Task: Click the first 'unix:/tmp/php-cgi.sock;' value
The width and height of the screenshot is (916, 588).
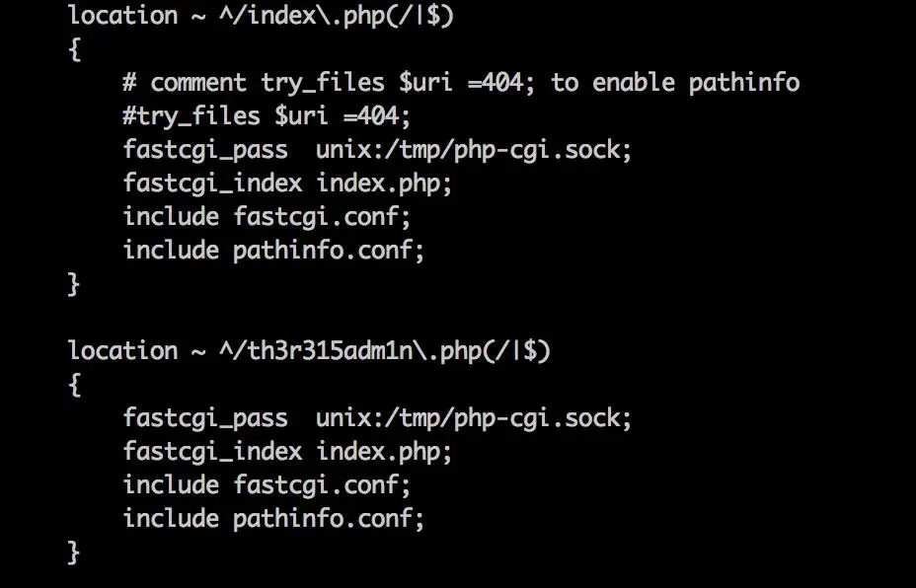Action: [474, 150]
